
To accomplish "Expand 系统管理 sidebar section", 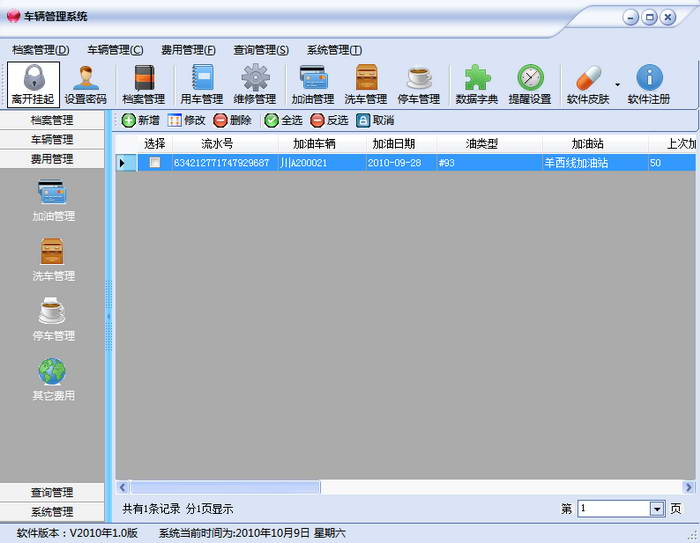I will click(x=52, y=512).
